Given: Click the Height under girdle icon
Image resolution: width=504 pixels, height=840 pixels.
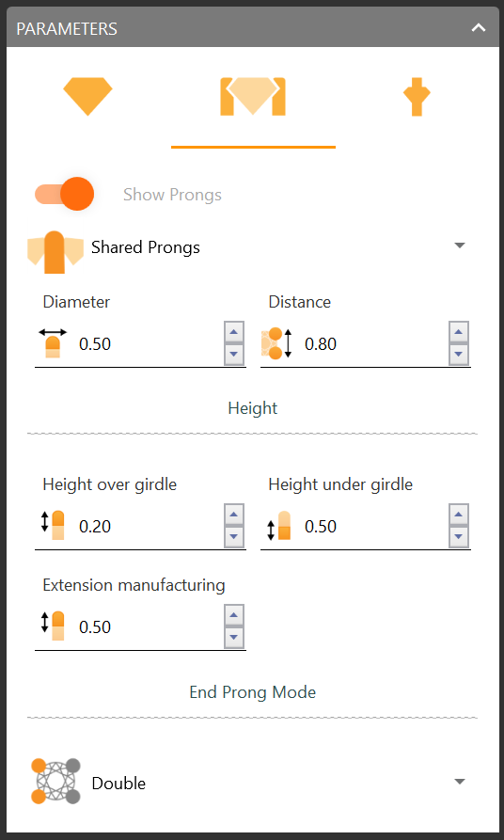Looking at the screenshot, I should coord(279,526).
